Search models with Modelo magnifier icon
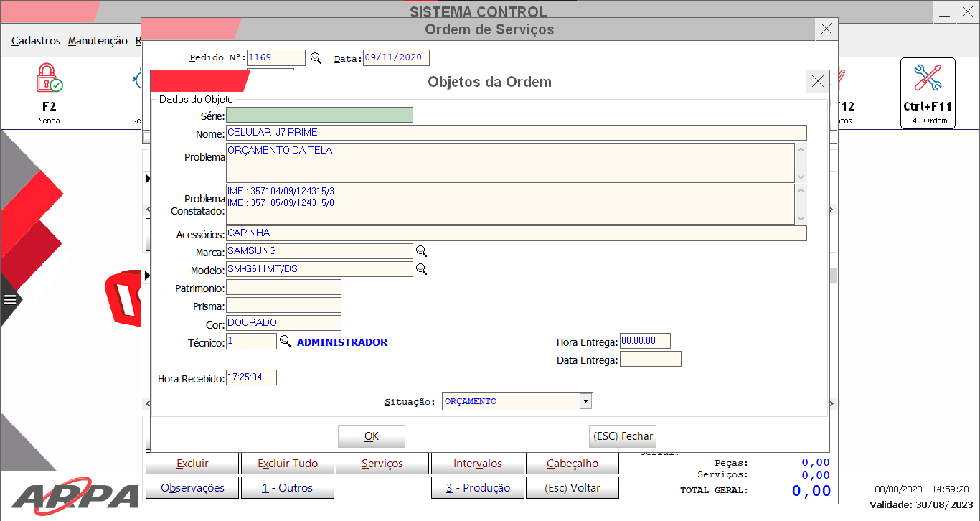Screen dimensions: 980x521 (422, 269)
